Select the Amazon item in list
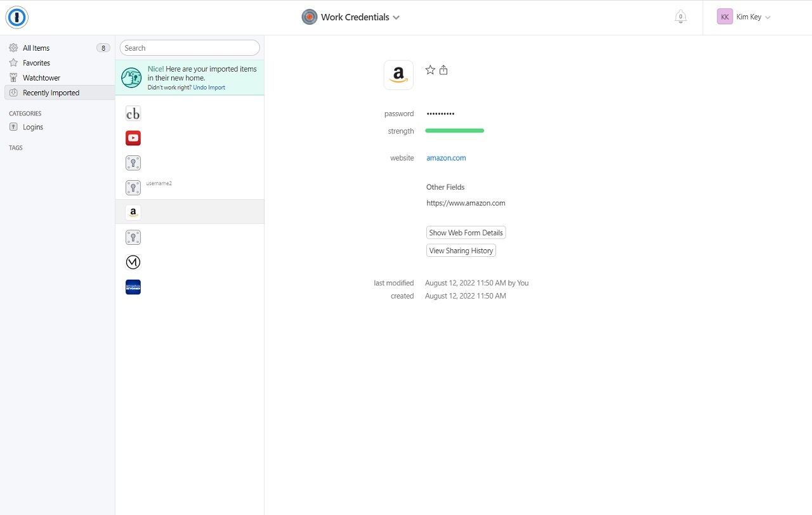812x515 pixels. tap(190, 212)
